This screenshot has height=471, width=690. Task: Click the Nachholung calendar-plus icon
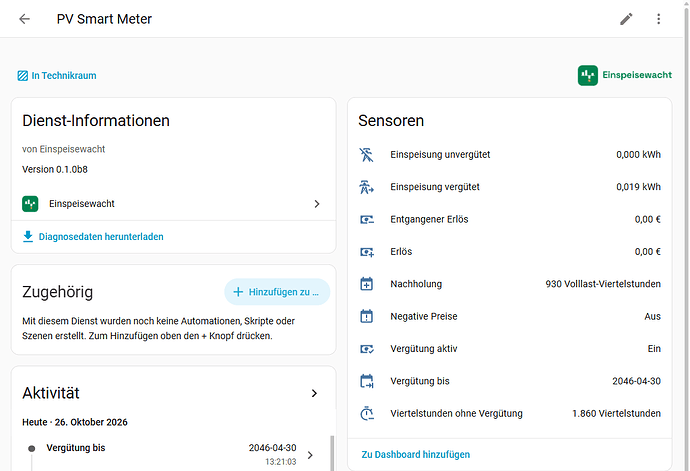tap(366, 284)
